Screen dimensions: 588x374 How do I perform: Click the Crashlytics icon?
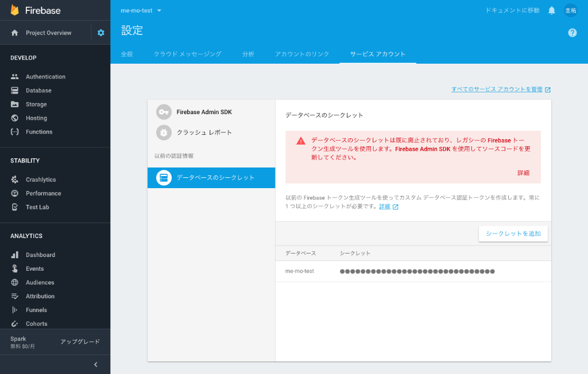pyautogui.click(x=14, y=180)
